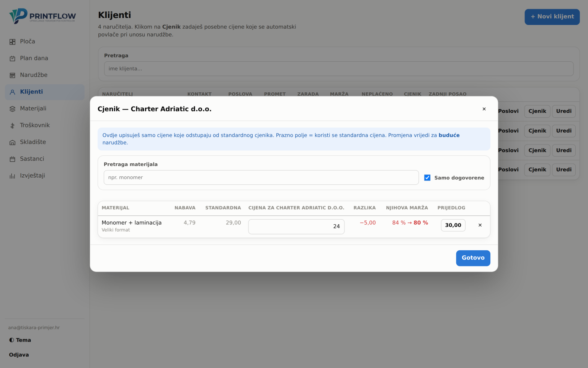Click the MATERIJAL column header
This screenshot has width=588, height=368.
[116, 208]
